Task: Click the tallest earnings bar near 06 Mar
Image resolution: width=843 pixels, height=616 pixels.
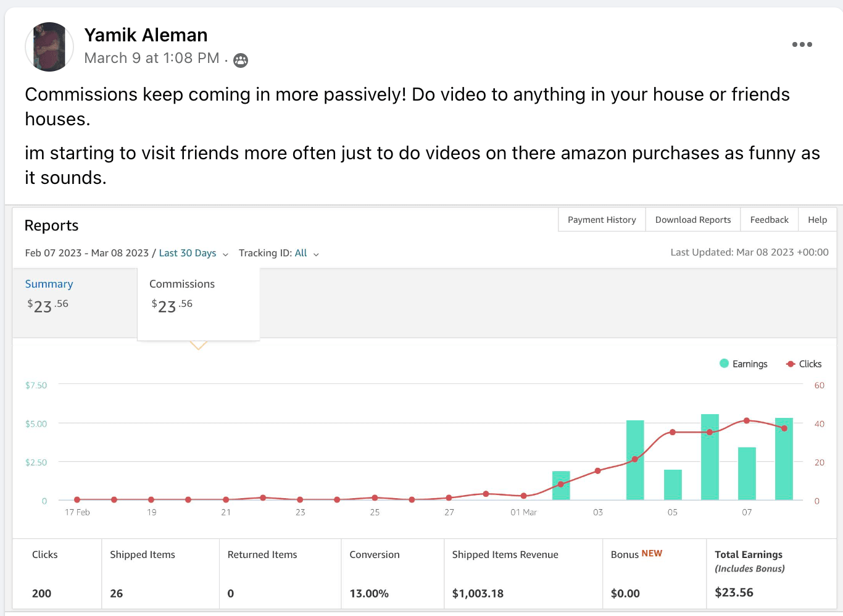Action: click(x=710, y=457)
